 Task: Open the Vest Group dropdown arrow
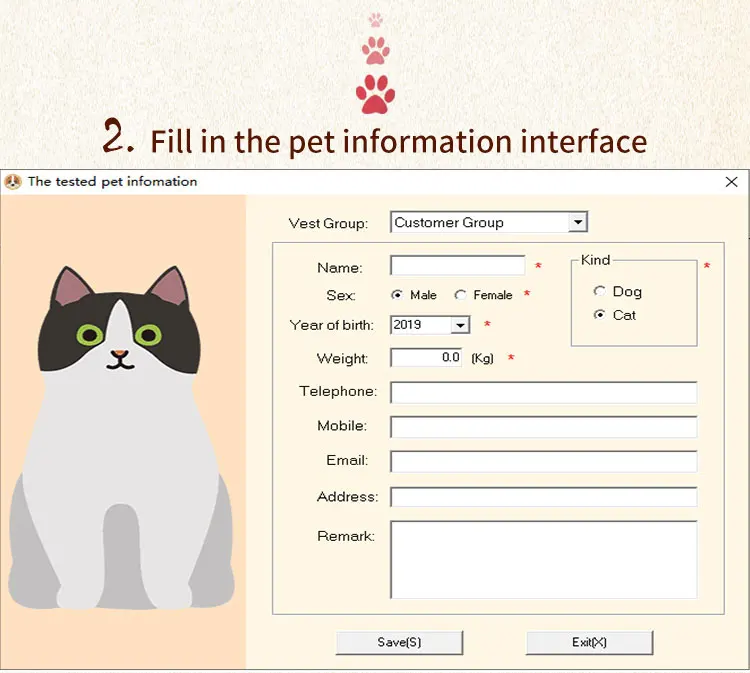[578, 222]
